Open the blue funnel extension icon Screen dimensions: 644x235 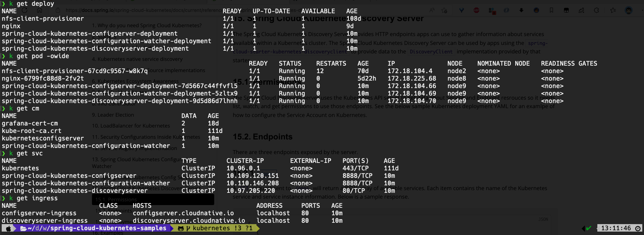[x=461, y=10]
